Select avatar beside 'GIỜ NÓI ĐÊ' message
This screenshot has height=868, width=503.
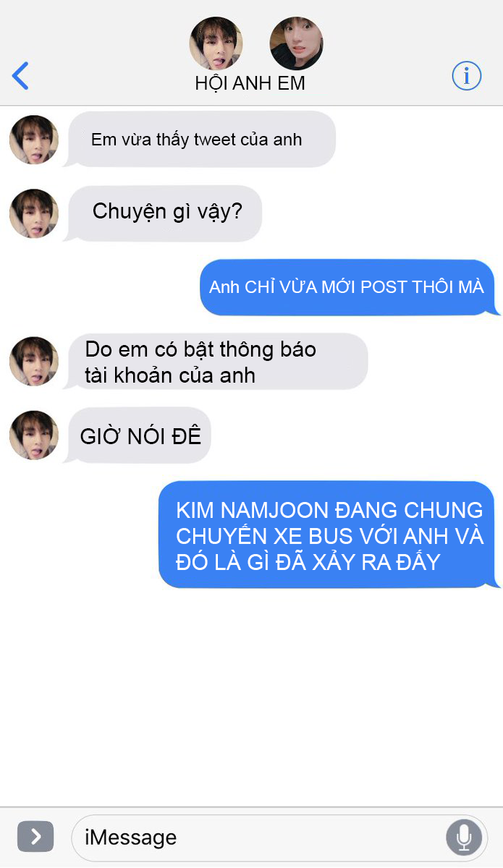click(x=34, y=435)
